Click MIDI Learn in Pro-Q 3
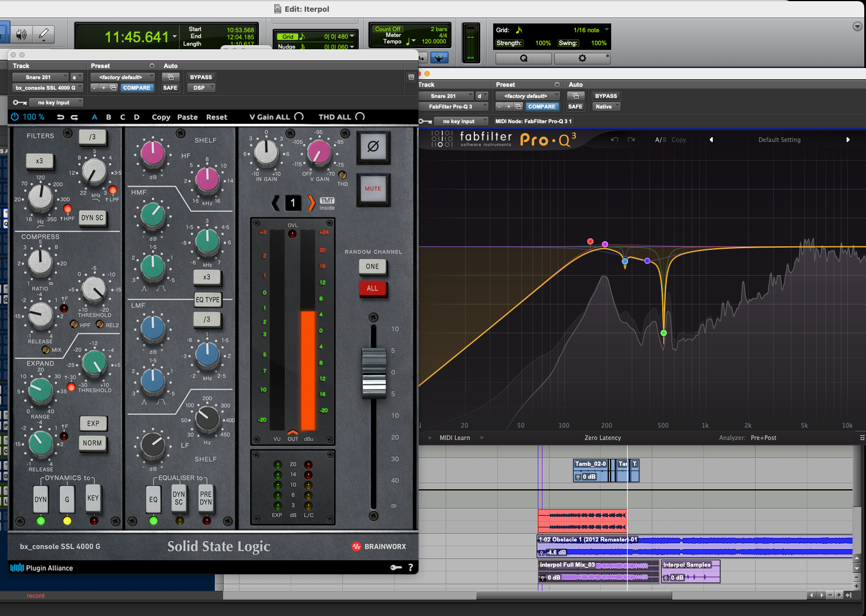 455,438
